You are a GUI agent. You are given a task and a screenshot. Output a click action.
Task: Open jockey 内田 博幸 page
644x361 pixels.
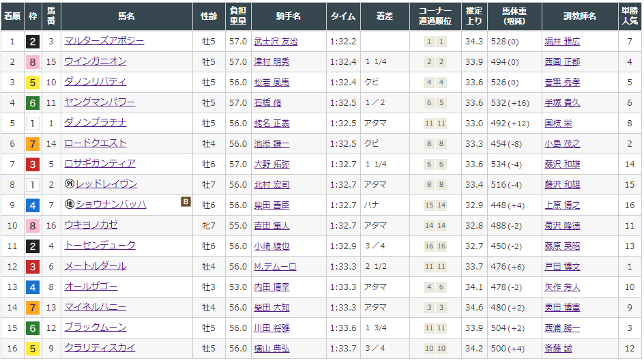(272, 287)
